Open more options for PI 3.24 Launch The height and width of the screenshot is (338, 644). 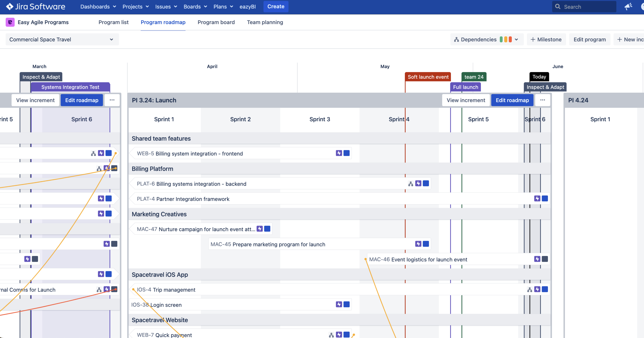click(x=542, y=100)
